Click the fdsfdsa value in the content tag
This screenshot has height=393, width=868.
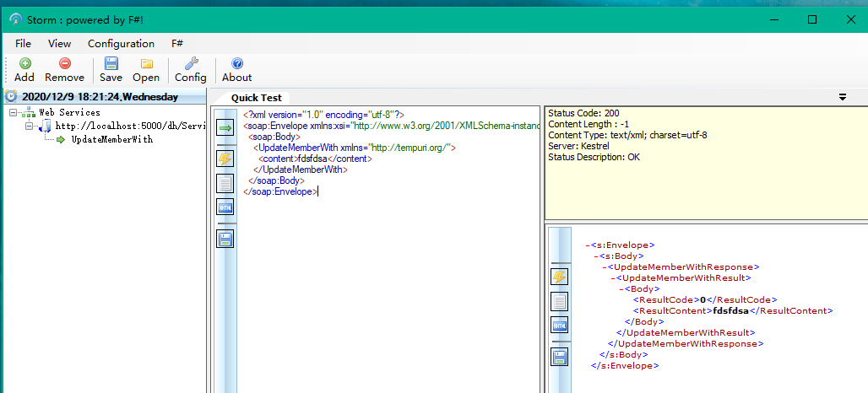313,159
